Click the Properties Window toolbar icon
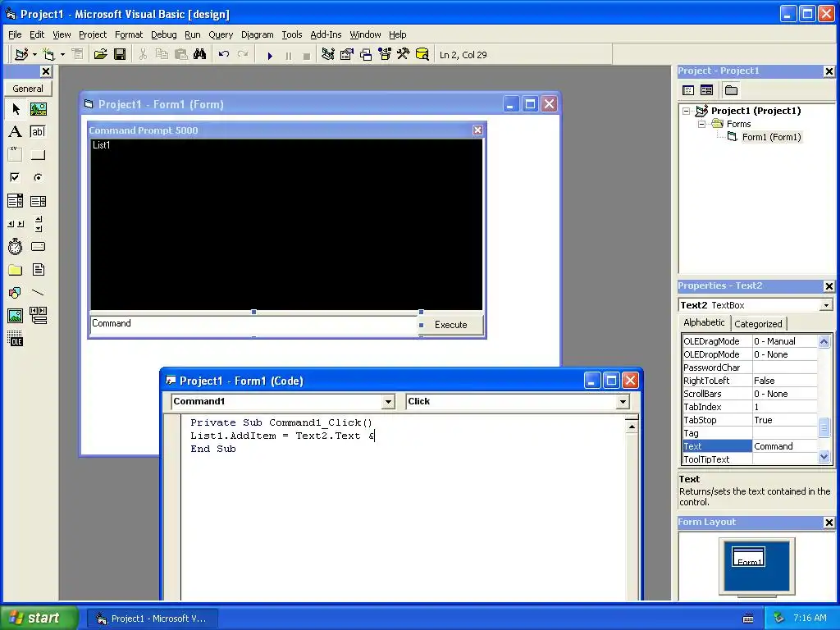 [x=347, y=55]
